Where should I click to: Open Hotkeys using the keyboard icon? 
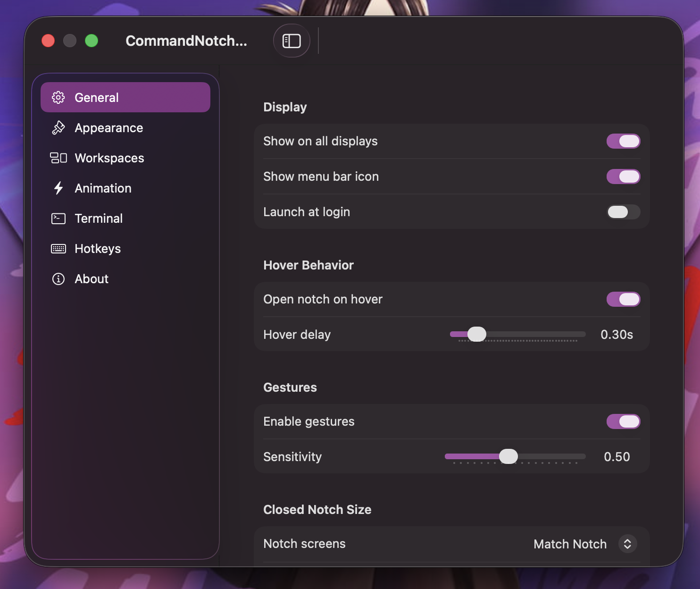point(58,248)
